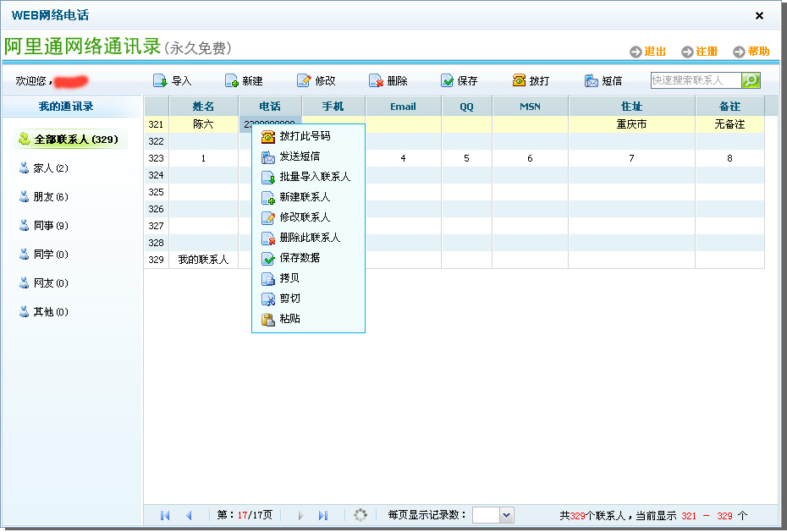Select the 同事 (9) group label

tap(51, 226)
